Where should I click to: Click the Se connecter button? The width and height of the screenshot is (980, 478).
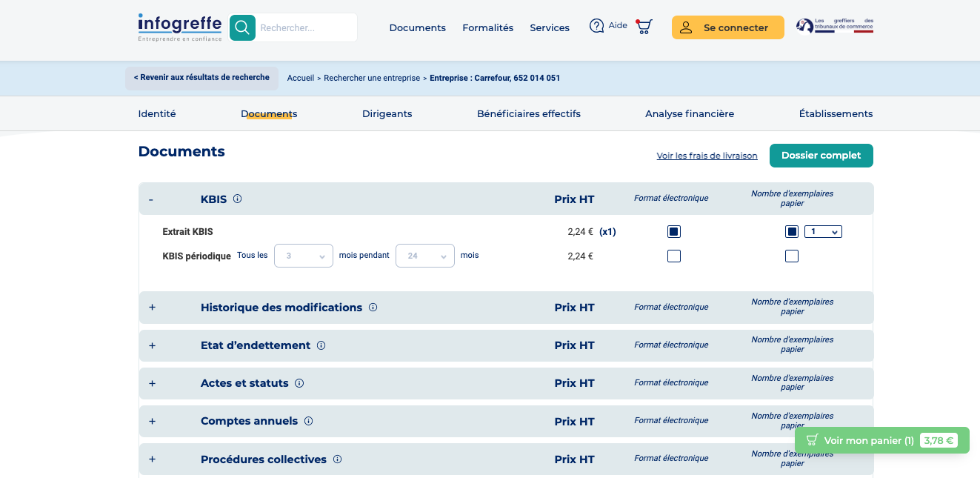(728, 27)
